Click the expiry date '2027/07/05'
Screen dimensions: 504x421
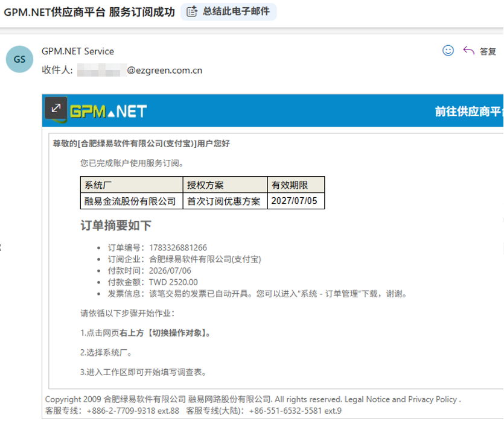294,201
